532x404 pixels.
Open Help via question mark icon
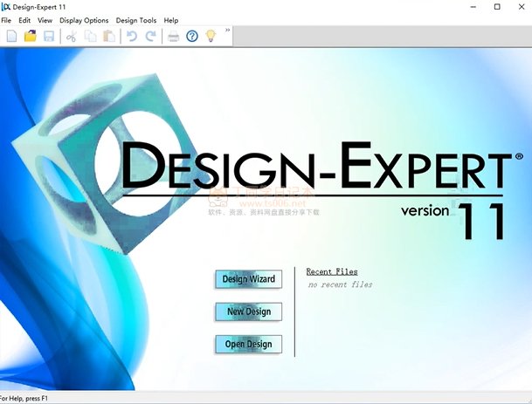click(192, 36)
